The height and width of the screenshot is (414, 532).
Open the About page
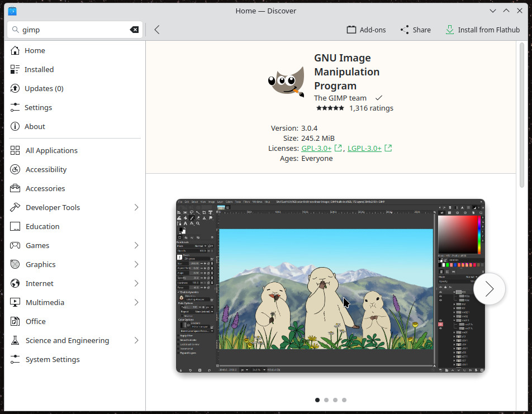coord(75,127)
